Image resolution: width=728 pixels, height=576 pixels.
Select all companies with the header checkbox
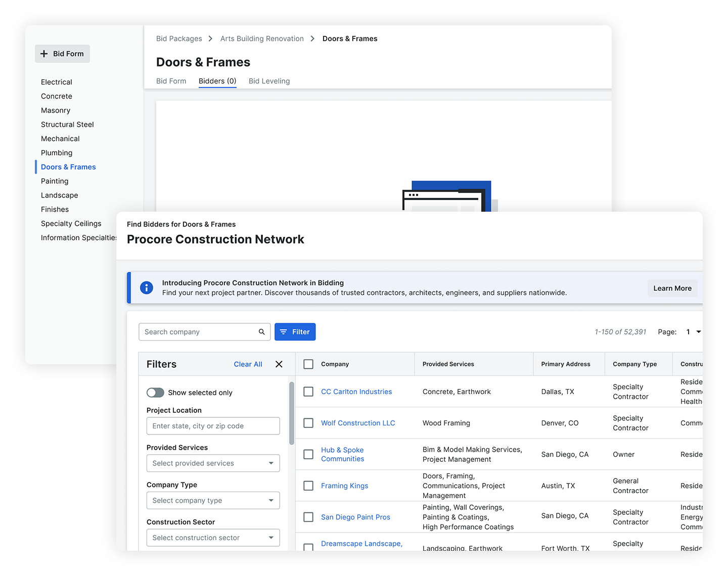(x=308, y=364)
